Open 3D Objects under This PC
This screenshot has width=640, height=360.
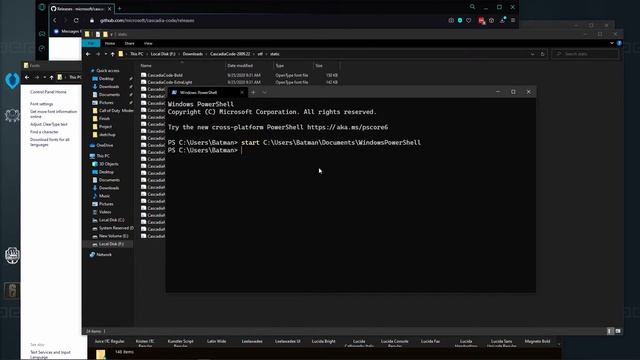pos(108,164)
